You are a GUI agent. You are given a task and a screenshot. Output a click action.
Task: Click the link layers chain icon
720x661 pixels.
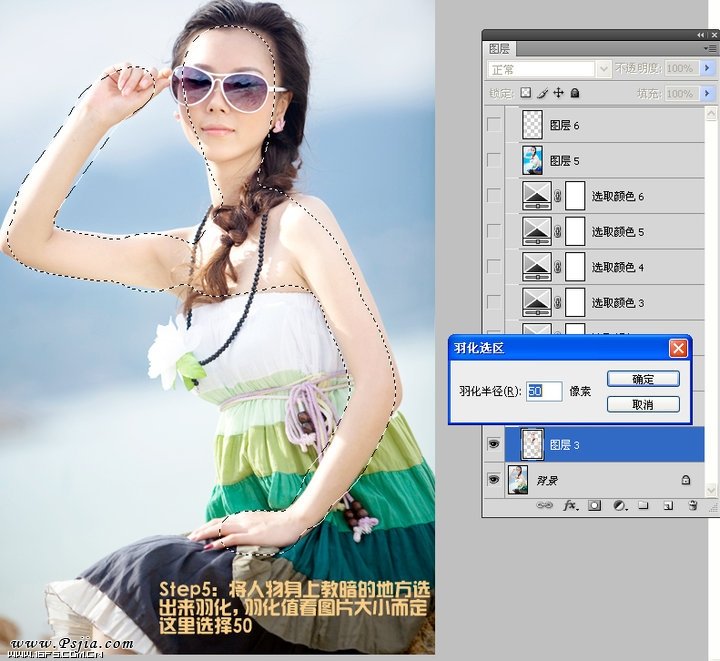545,505
